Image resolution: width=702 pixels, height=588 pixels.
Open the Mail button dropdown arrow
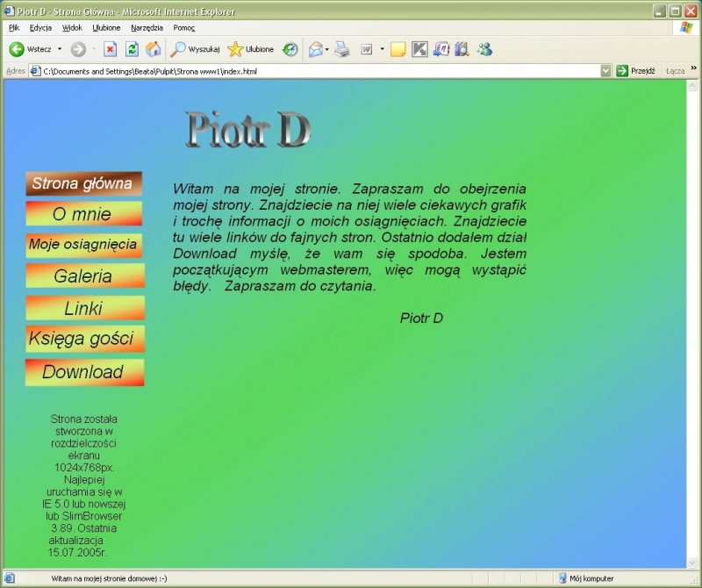click(327, 49)
